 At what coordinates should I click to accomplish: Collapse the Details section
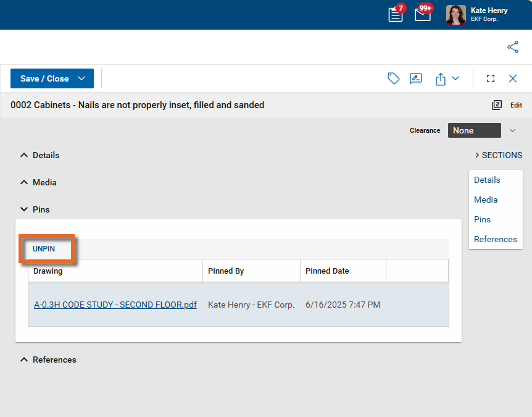[24, 155]
